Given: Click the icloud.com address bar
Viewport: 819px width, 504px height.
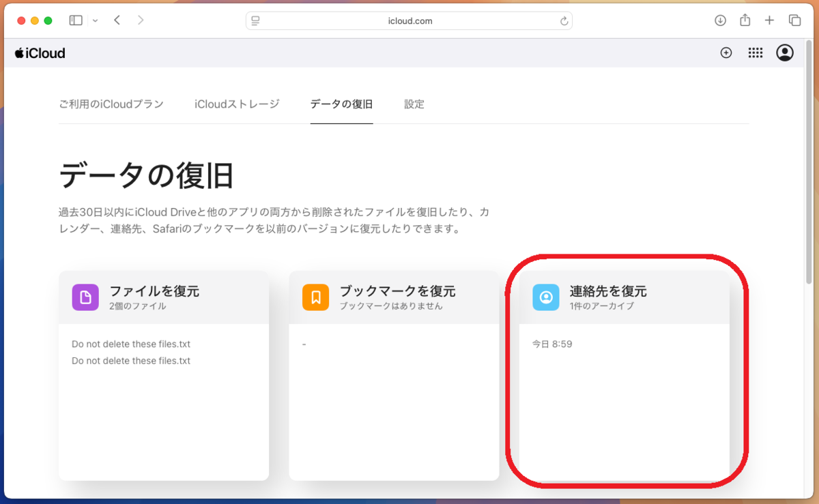Looking at the screenshot, I should [409, 21].
